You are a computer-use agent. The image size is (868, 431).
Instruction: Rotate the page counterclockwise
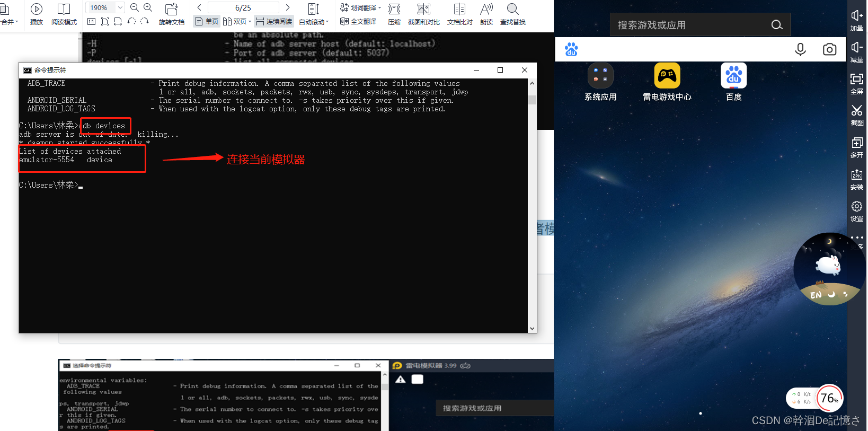(131, 21)
